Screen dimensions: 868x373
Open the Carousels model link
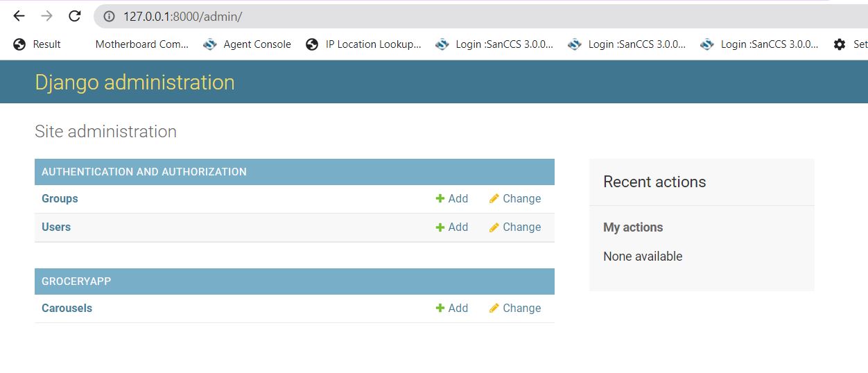[x=67, y=309]
